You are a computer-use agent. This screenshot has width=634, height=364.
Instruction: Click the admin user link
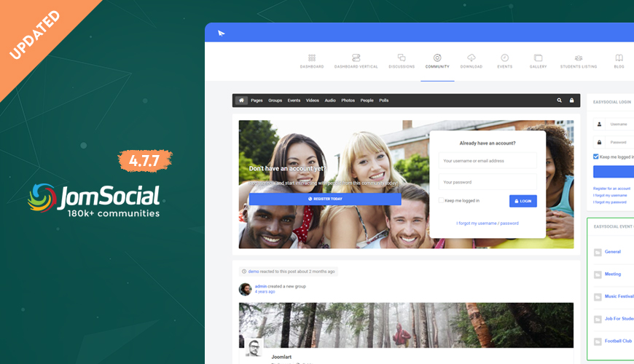point(261,286)
